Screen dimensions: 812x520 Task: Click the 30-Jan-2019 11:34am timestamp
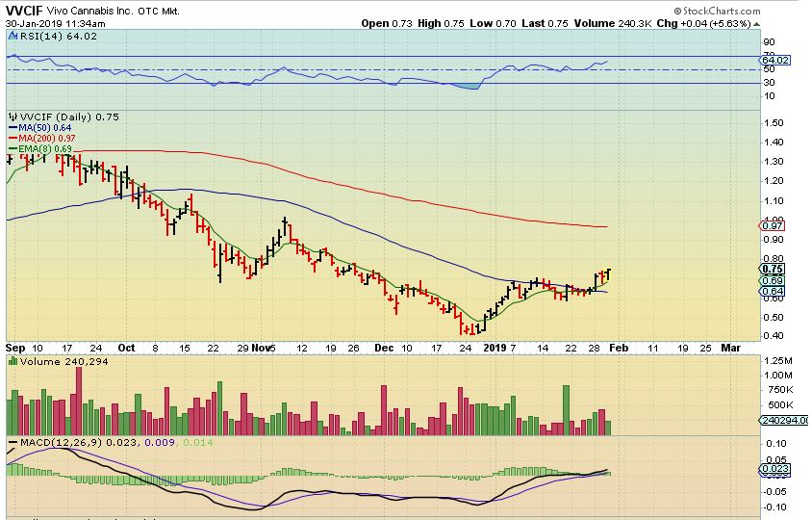tap(56, 24)
